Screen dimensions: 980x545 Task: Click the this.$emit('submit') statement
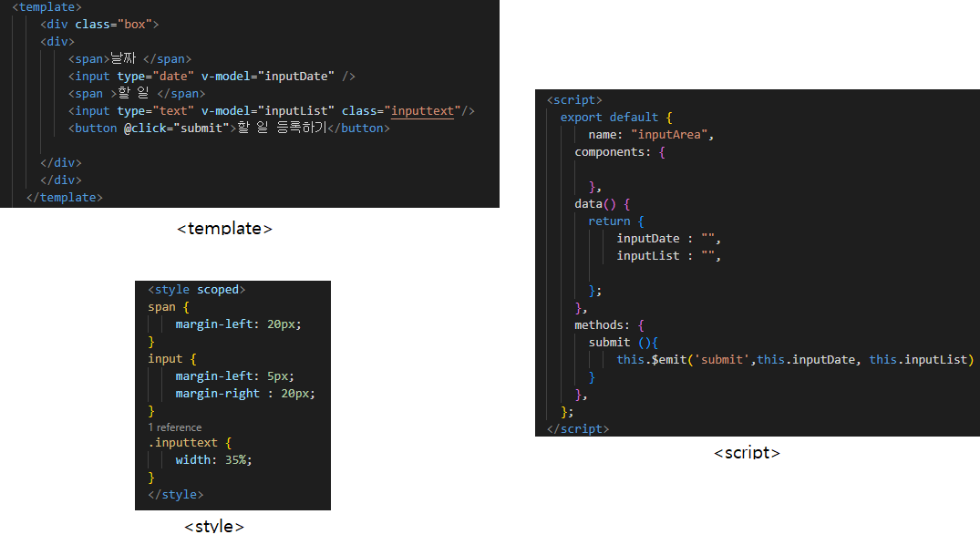(795, 359)
